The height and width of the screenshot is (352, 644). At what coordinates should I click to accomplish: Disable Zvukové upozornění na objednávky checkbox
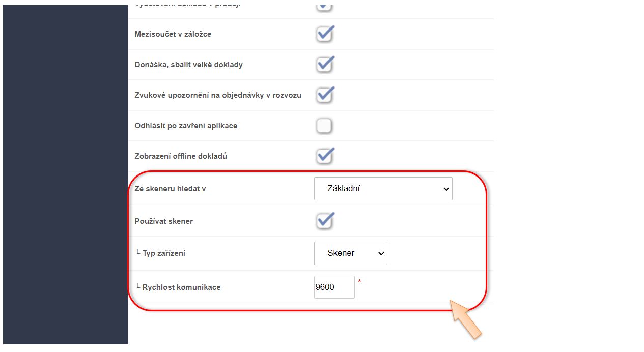pos(324,95)
